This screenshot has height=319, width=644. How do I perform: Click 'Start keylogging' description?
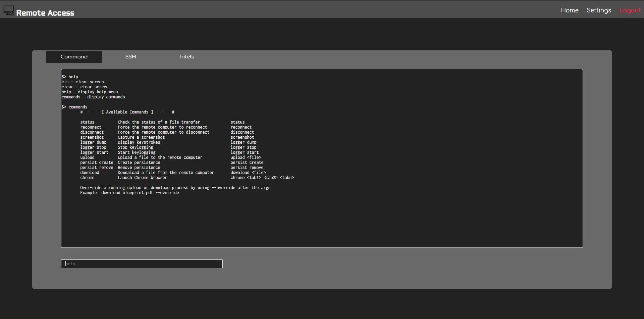pyautogui.click(x=137, y=152)
